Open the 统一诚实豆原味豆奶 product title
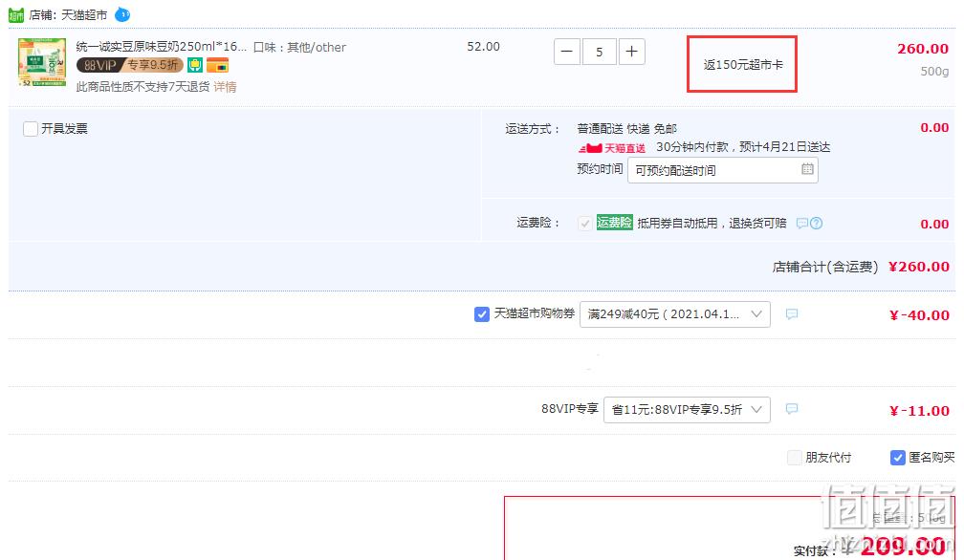The height and width of the screenshot is (560, 964). click(x=161, y=47)
